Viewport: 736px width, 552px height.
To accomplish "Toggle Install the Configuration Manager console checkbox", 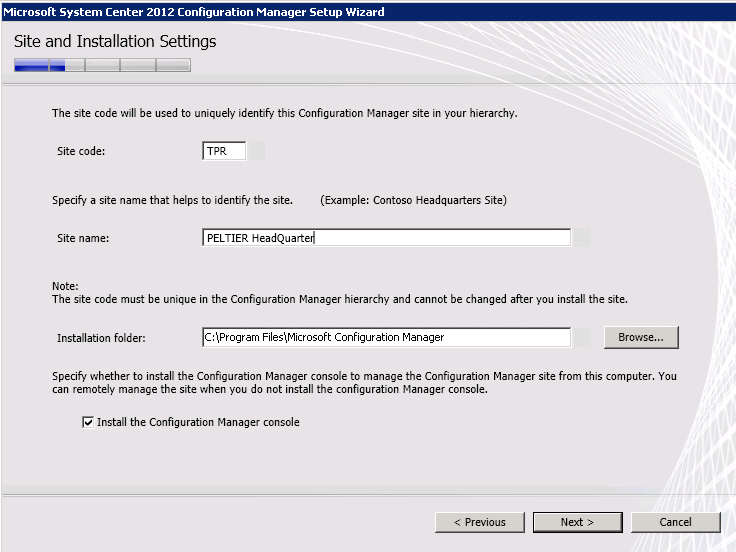I will tap(88, 422).
